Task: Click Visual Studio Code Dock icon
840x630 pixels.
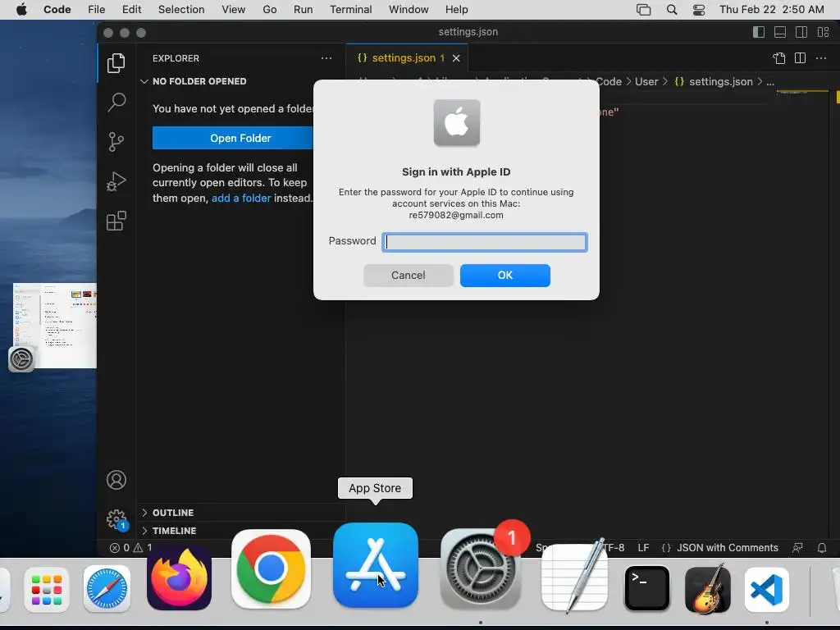Action: click(x=767, y=589)
